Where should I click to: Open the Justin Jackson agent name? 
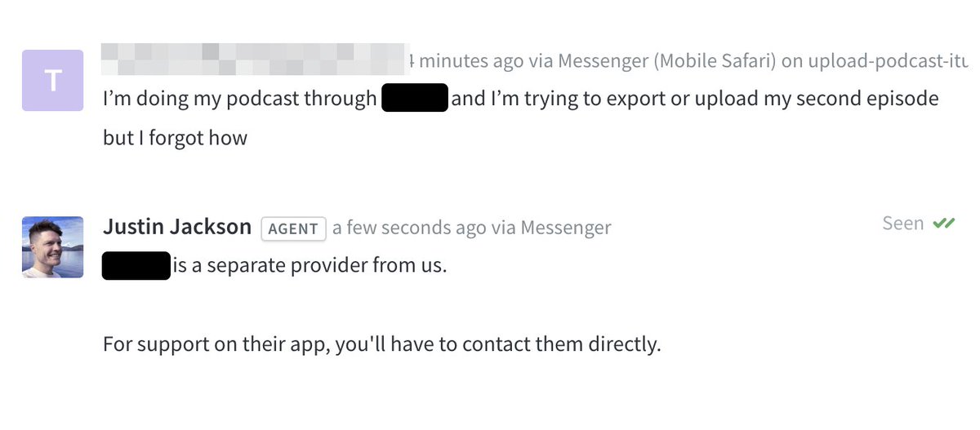tap(177, 227)
